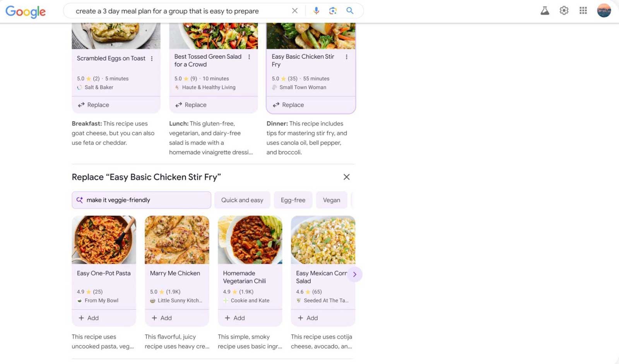
Task: Add Marry Me Chicken to the plan
Action: [x=162, y=318]
